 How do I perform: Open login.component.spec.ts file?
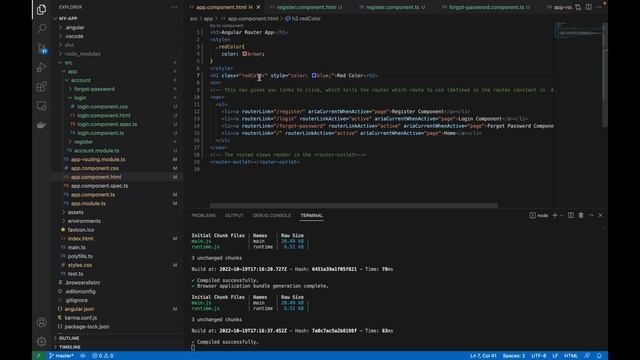pos(107,124)
